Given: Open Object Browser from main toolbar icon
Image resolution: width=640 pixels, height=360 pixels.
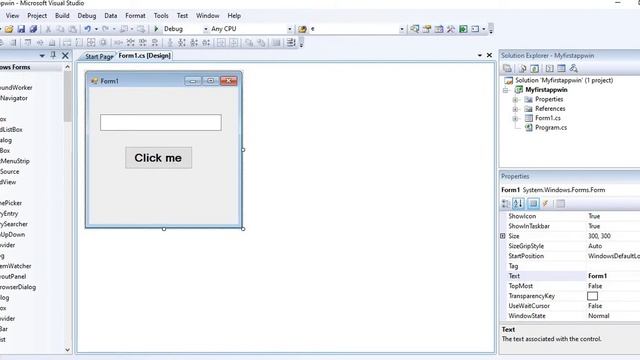Looking at the screenshot, I should tap(439, 29).
